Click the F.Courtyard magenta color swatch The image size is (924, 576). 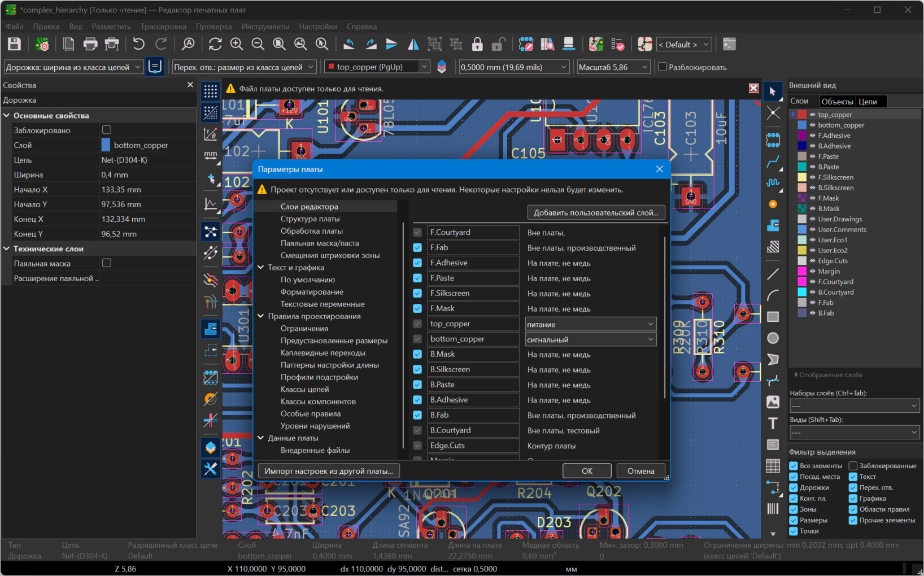pyautogui.click(x=802, y=282)
